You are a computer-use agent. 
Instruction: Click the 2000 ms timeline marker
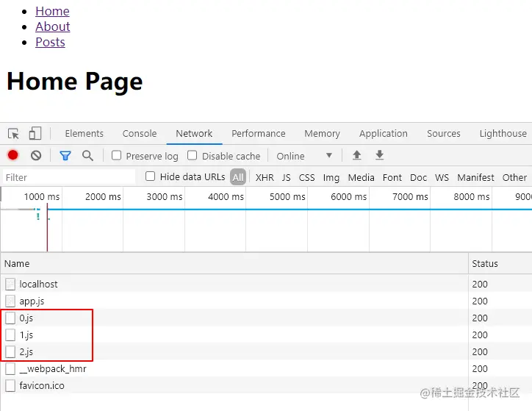point(103,196)
